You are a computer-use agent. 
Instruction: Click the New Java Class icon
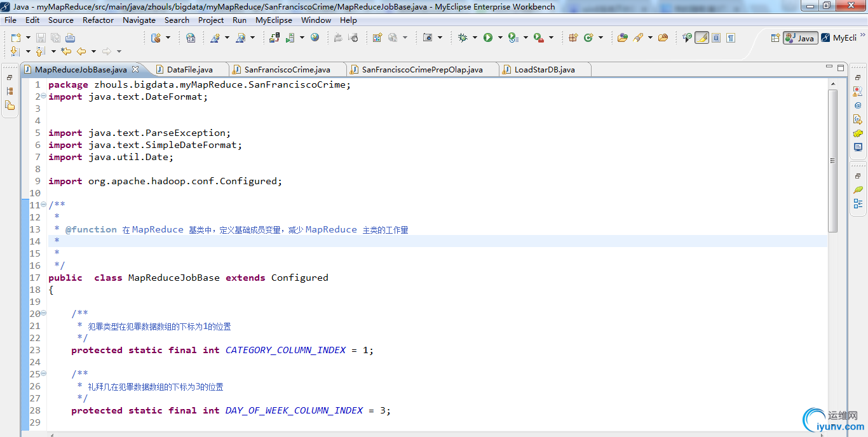pos(588,38)
